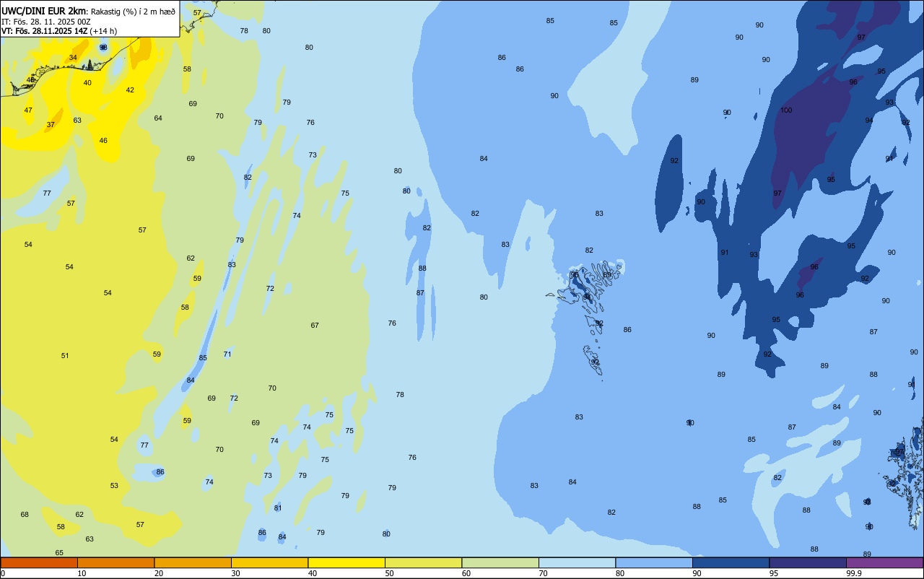Click the map value '53'
Image resolution: width=924 pixels, height=579 pixels.
point(114,486)
